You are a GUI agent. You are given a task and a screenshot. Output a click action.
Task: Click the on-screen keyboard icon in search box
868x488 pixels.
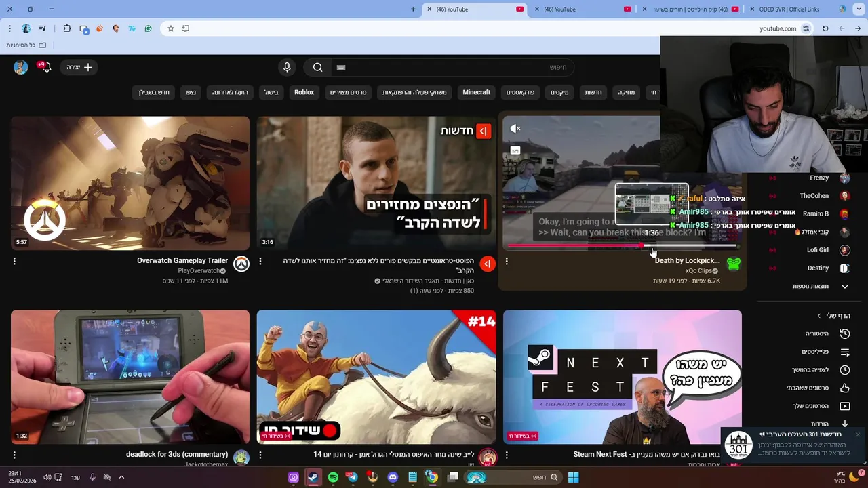pos(341,67)
